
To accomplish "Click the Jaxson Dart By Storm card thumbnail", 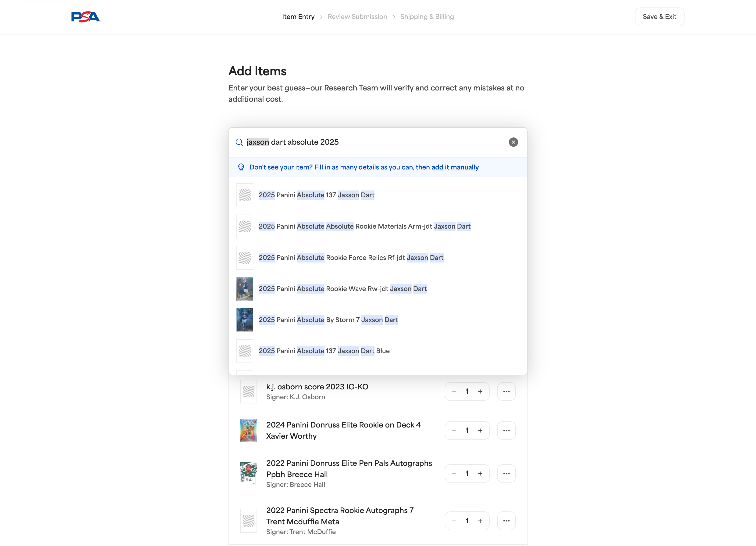I will pos(244,320).
